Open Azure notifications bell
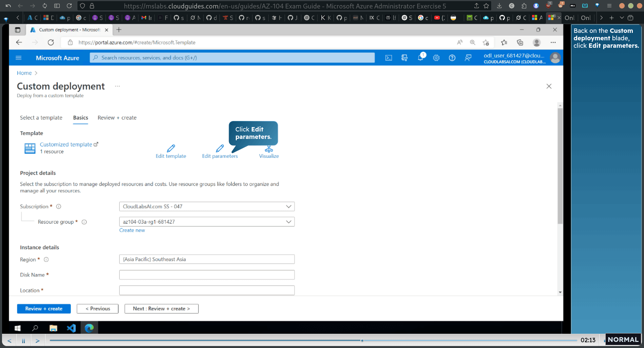 click(x=420, y=58)
